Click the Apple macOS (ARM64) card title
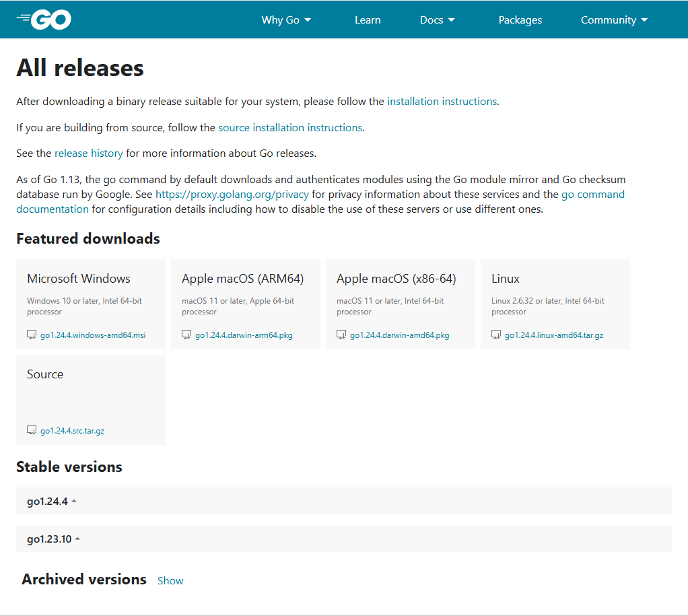The image size is (688, 616). (x=242, y=279)
